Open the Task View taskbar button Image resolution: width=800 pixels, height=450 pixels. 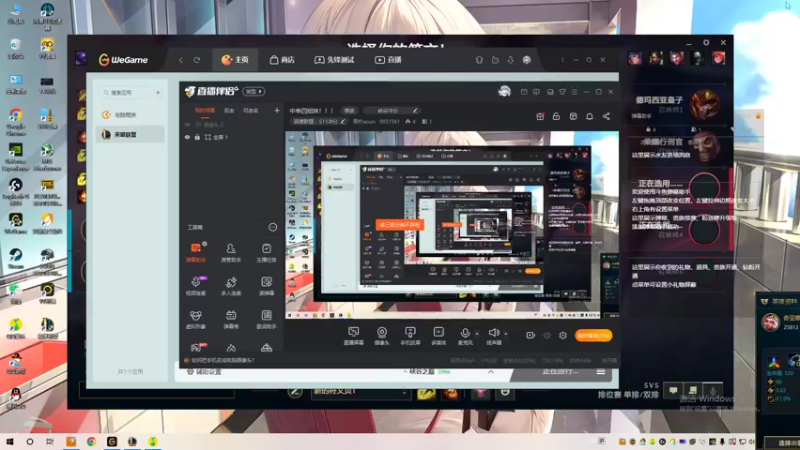coord(49,441)
